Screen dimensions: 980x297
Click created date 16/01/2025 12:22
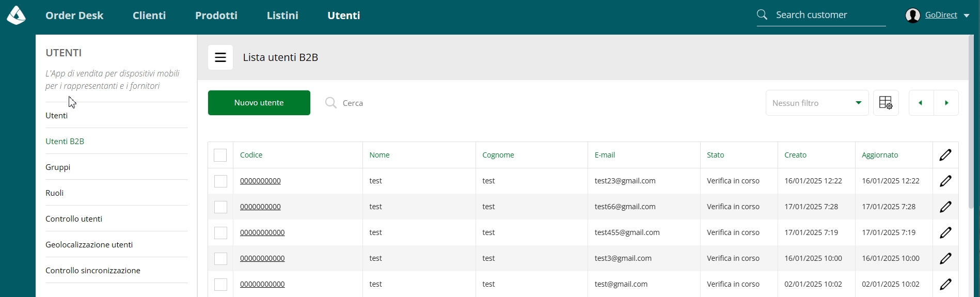pyautogui.click(x=813, y=181)
